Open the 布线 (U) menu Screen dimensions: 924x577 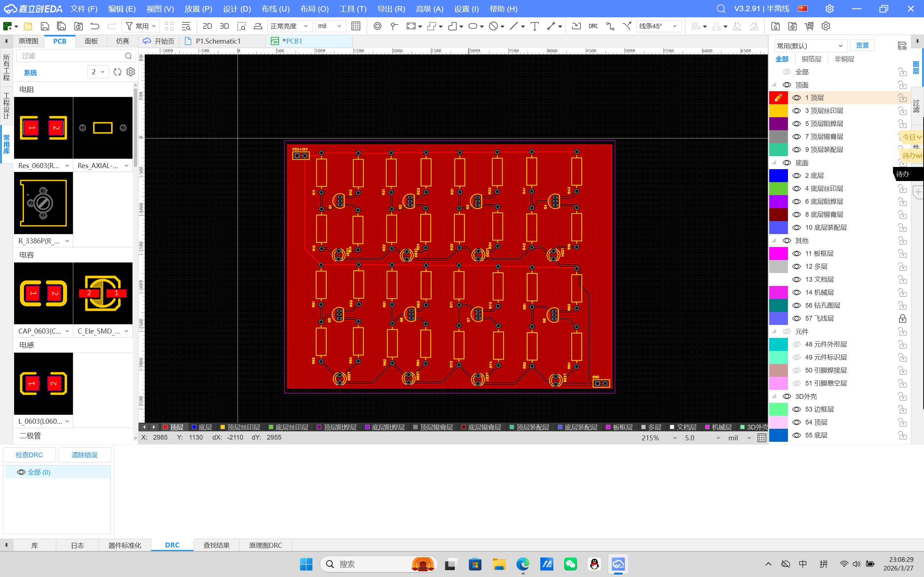point(275,9)
